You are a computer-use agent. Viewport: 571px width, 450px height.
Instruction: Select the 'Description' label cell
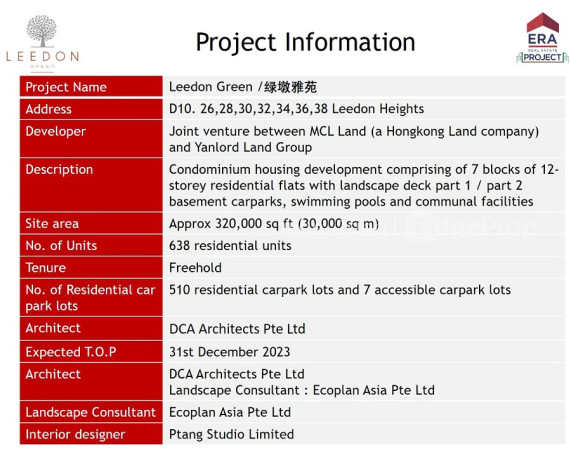coord(91,185)
